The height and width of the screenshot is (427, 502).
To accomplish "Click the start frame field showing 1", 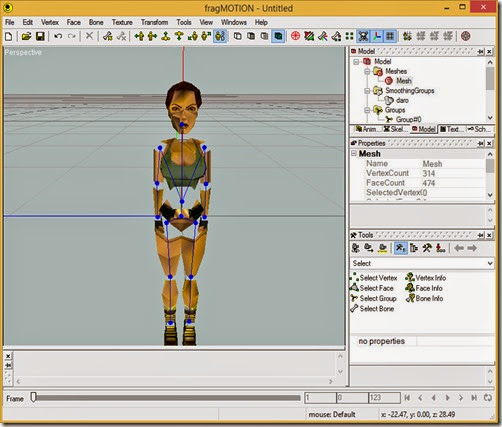I will coord(320,398).
